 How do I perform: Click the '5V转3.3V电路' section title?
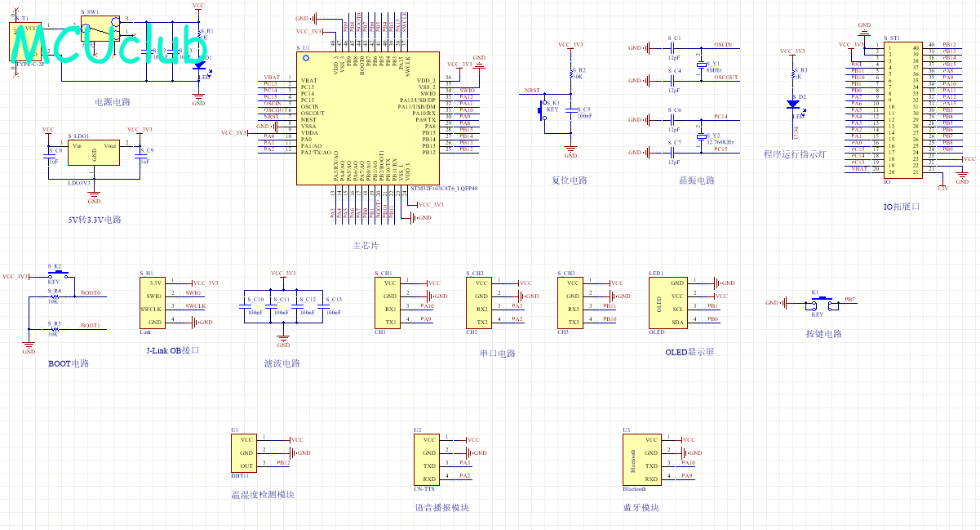(x=95, y=220)
